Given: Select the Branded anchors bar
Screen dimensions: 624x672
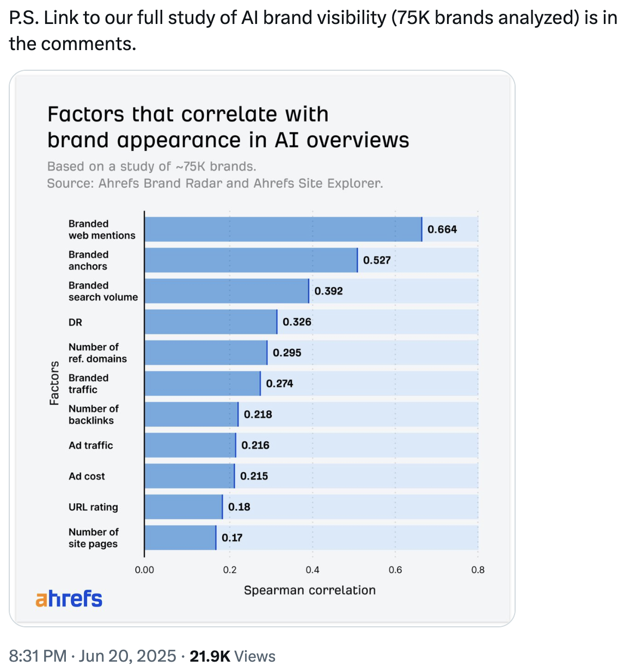Looking at the screenshot, I should coord(250,260).
